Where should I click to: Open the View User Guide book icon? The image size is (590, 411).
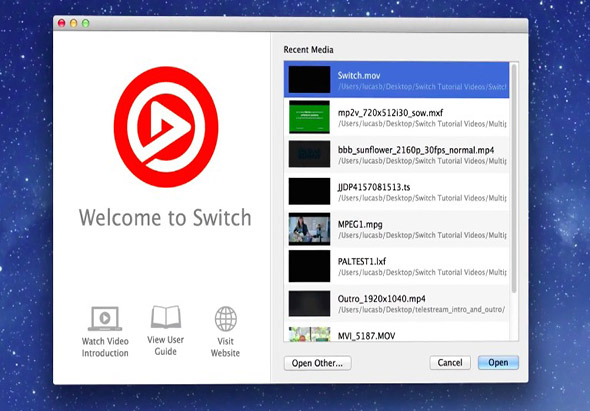[x=166, y=317]
